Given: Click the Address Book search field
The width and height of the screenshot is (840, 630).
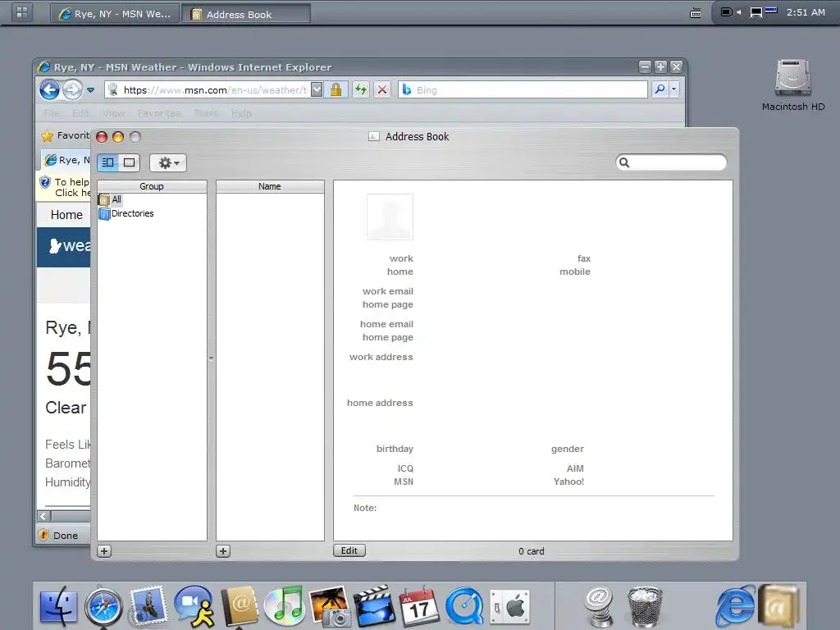Looking at the screenshot, I should [671, 162].
